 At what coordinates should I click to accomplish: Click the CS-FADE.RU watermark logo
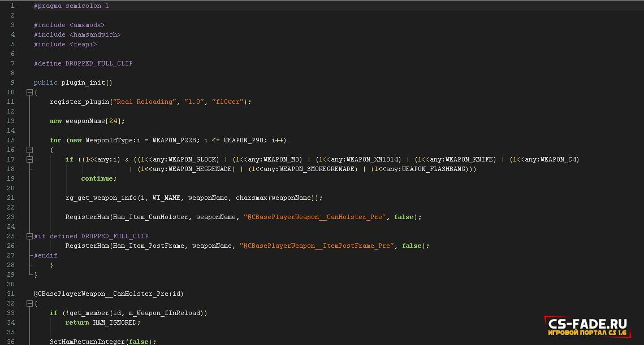588,326
